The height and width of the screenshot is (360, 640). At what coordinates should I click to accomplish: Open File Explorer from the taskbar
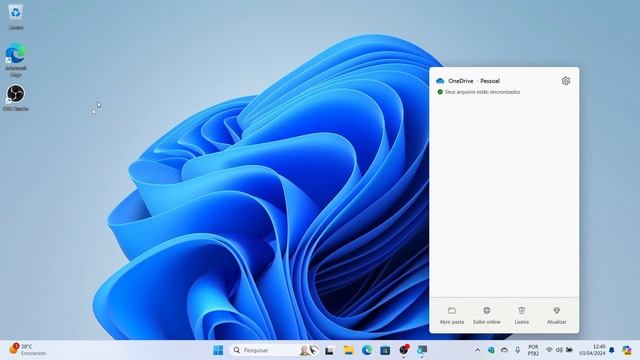point(348,350)
